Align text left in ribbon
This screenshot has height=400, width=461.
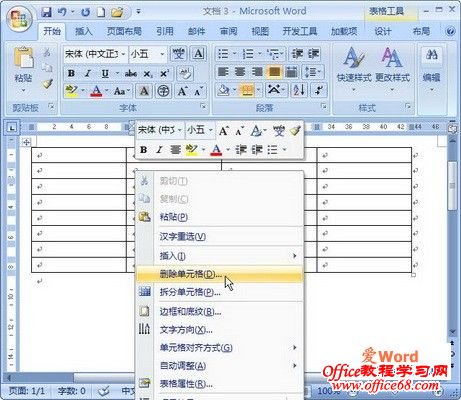pos(223,72)
